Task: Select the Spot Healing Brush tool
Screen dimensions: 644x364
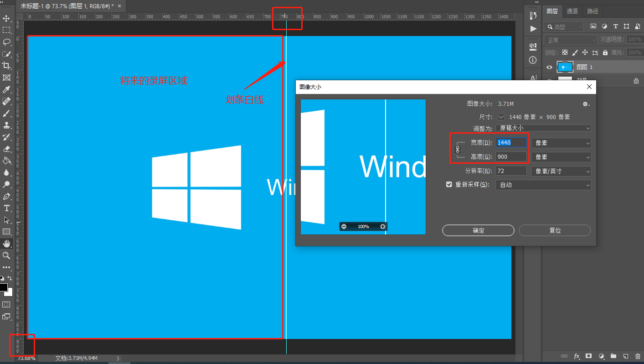Action: tap(6, 101)
